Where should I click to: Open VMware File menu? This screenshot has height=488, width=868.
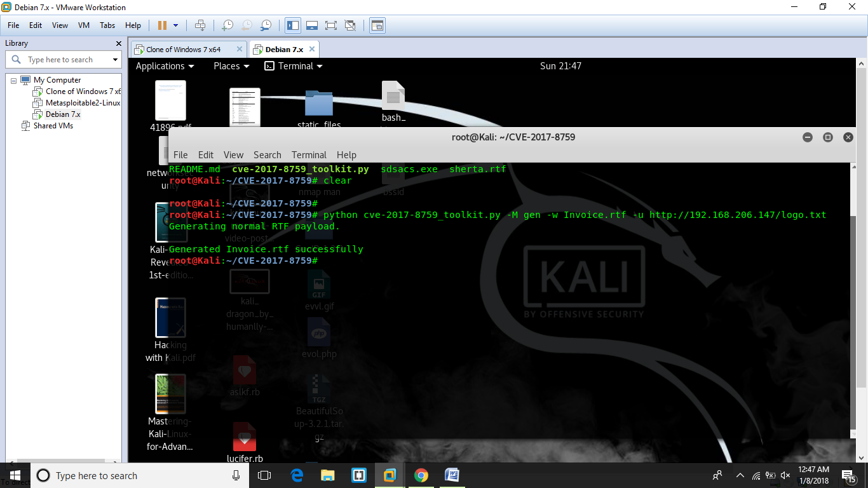coord(13,25)
